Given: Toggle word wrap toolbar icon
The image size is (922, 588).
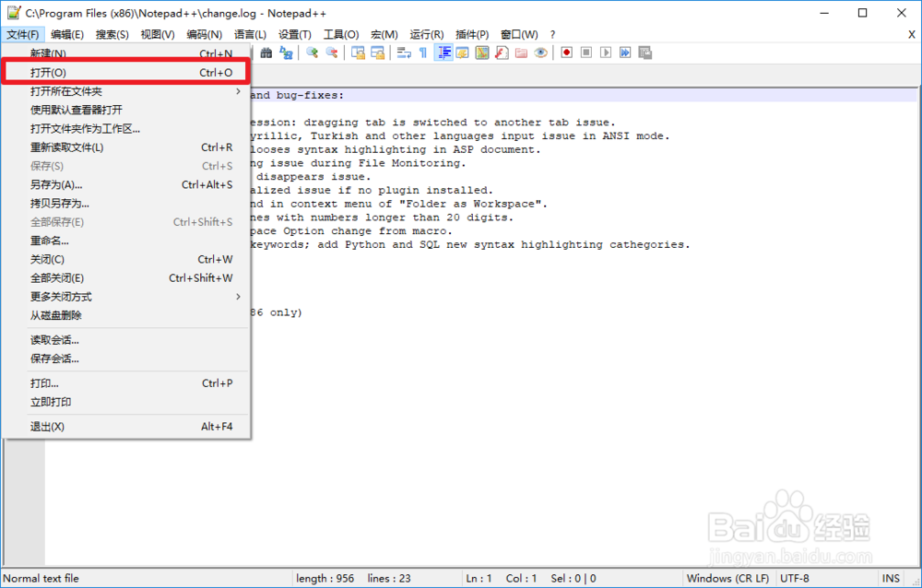Looking at the screenshot, I should (404, 53).
